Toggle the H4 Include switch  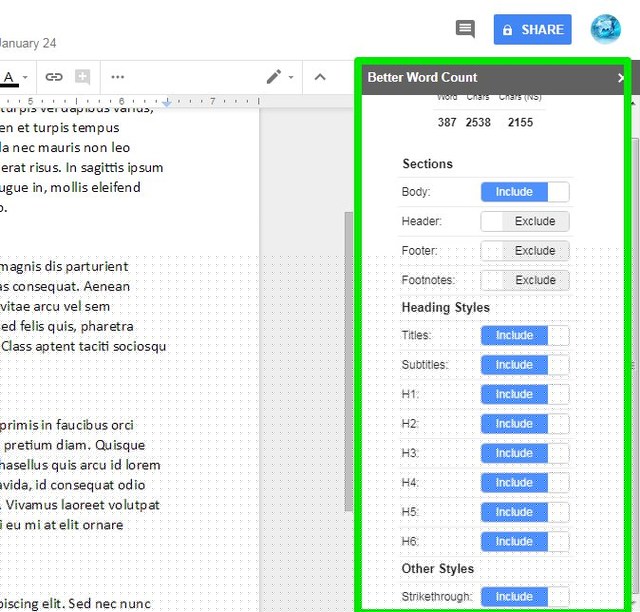525,483
